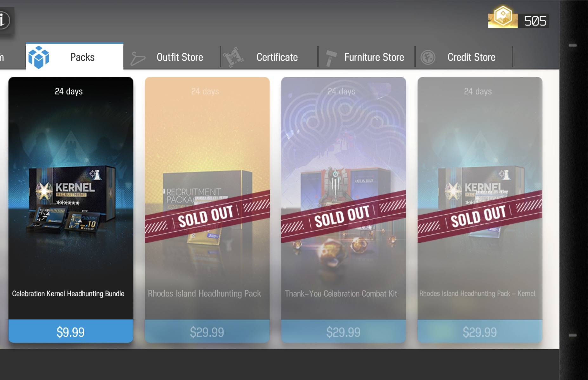Click the Outfit Store hanger icon
The height and width of the screenshot is (380, 588).
click(138, 59)
